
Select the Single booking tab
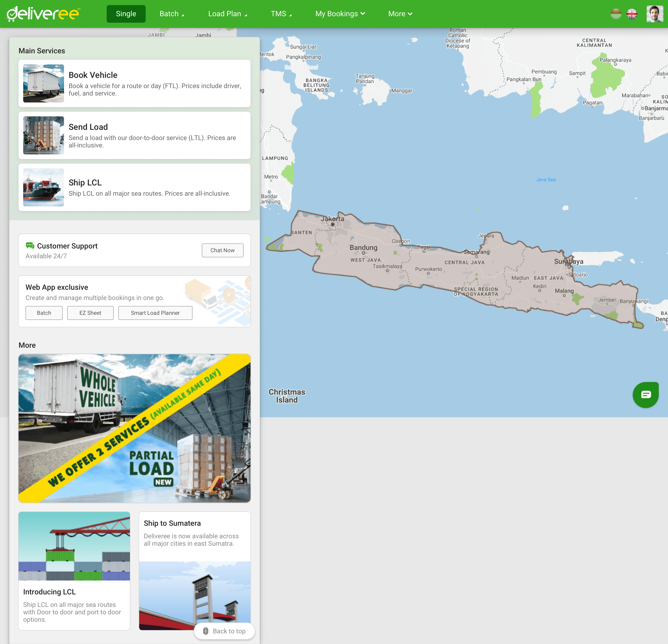click(x=126, y=14)
